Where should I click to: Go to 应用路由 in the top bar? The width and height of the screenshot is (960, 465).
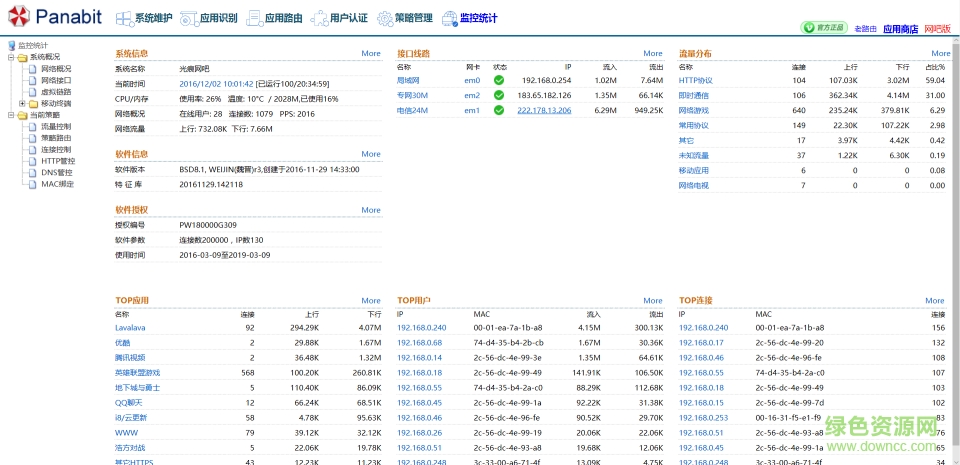(x=274, y=18)
